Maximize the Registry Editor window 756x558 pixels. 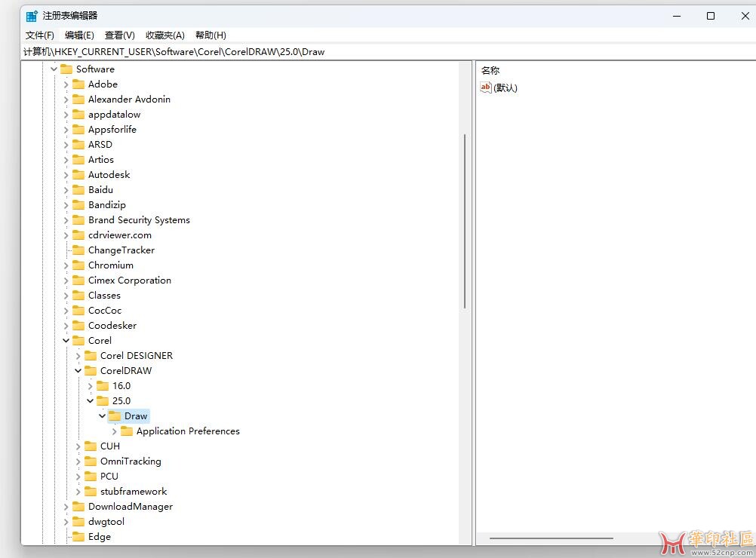click(x=711, y=16)
